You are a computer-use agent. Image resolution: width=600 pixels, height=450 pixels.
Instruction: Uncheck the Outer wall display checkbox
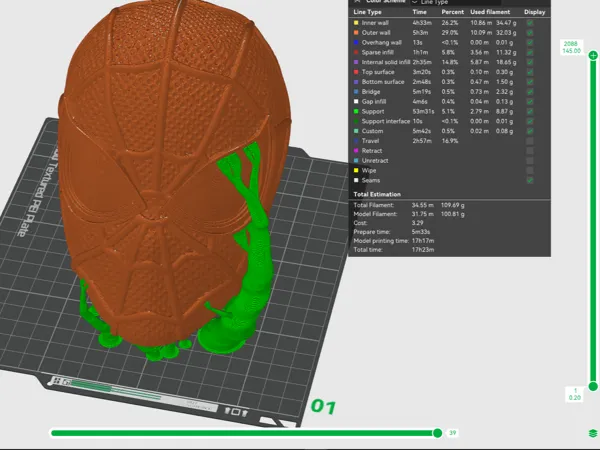(530, 33)
